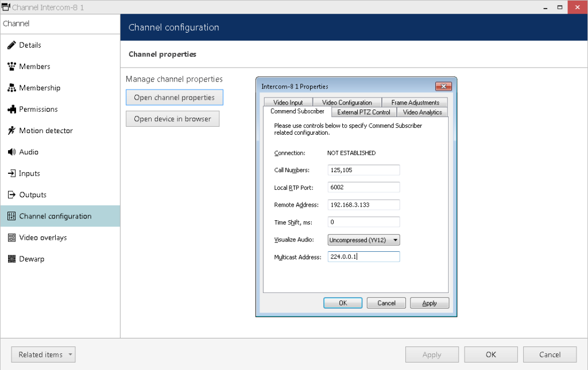This screenshot has height=370, width=588.
Task: Click the Video overlays icon
Action: coord(11,237)
